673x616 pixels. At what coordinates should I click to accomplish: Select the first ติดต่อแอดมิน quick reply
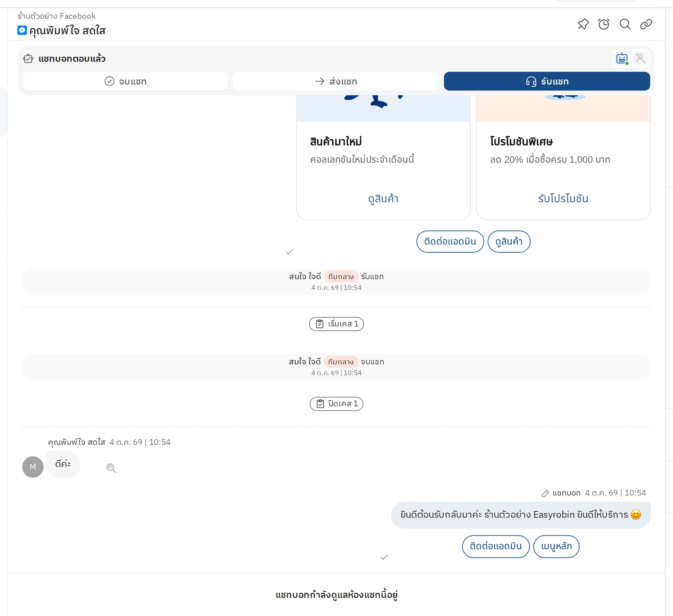pos(450,241)
